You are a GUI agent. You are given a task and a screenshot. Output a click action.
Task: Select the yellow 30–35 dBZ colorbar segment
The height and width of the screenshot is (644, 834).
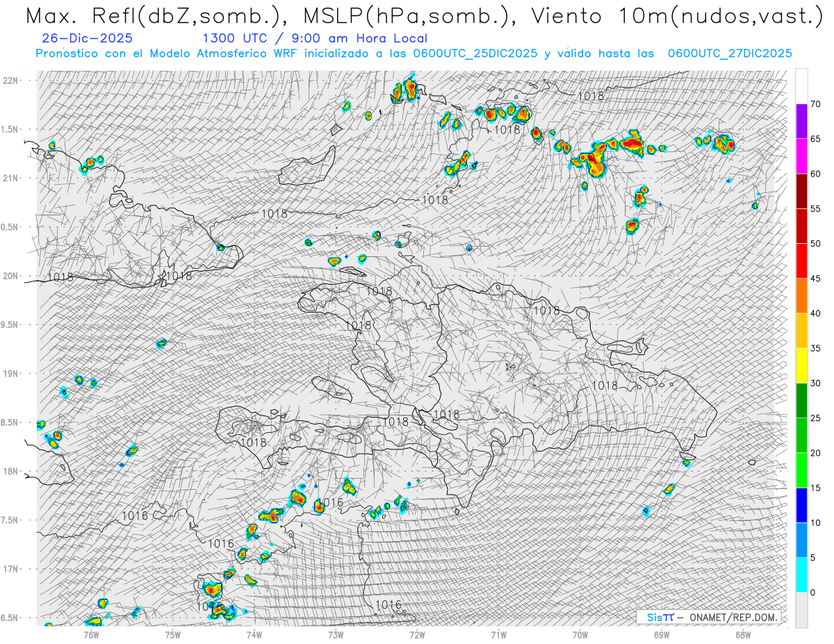[x=801, y=365]
